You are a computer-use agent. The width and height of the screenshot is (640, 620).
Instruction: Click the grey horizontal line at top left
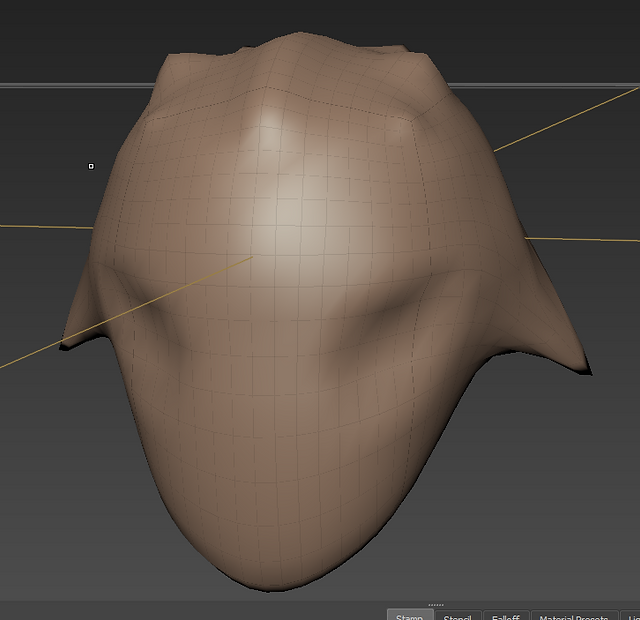pyautogui.click(x=78, y=85)
